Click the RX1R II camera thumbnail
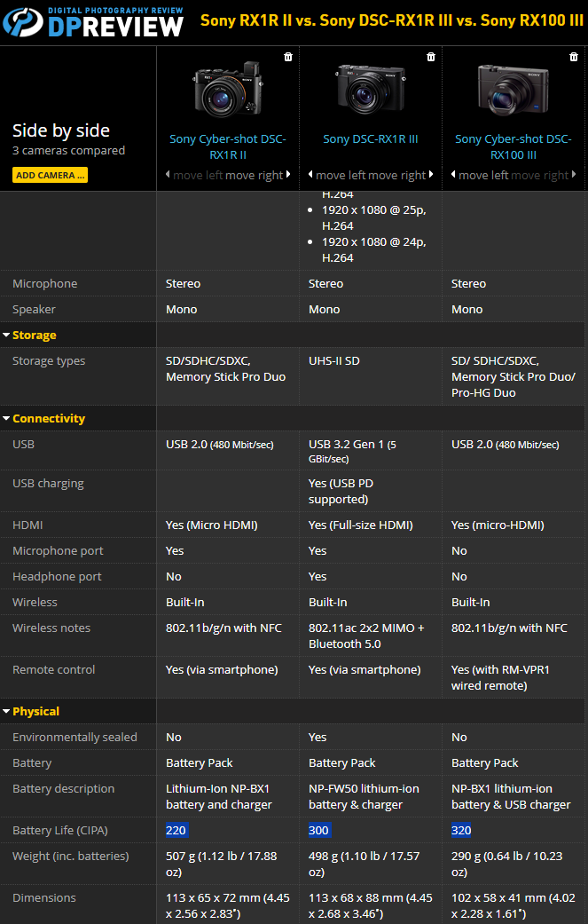Screen dimensions: 588x924 point(229,89)
